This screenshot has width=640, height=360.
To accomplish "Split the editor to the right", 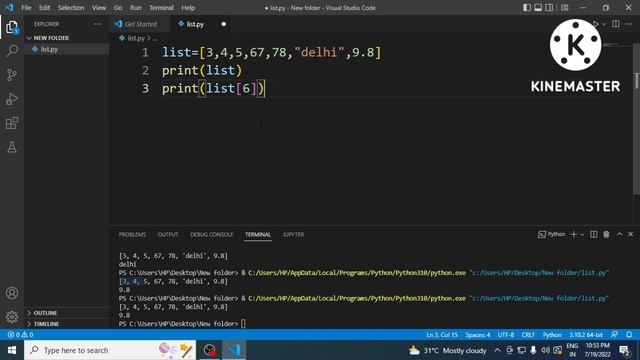I will point(616,24).
